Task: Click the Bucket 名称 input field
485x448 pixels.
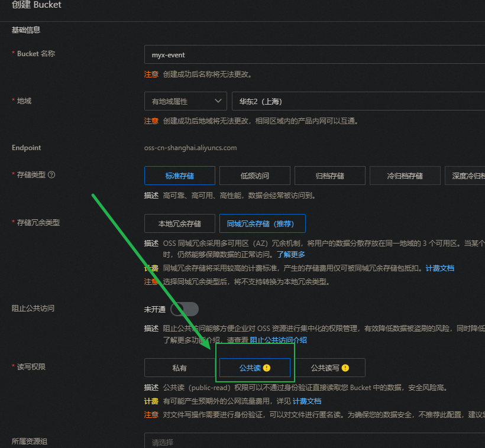Action: (x=314, y=55)
